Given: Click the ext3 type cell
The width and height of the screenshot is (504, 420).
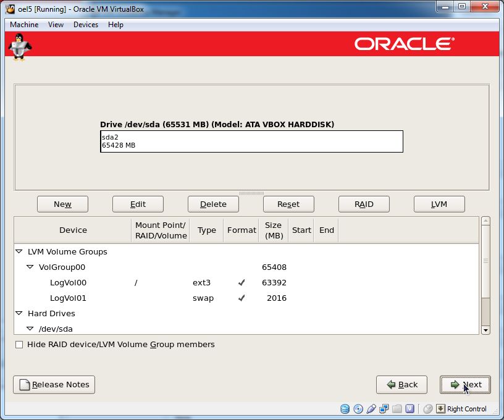Looking at the screenshot, I should (x=201, y=282).
